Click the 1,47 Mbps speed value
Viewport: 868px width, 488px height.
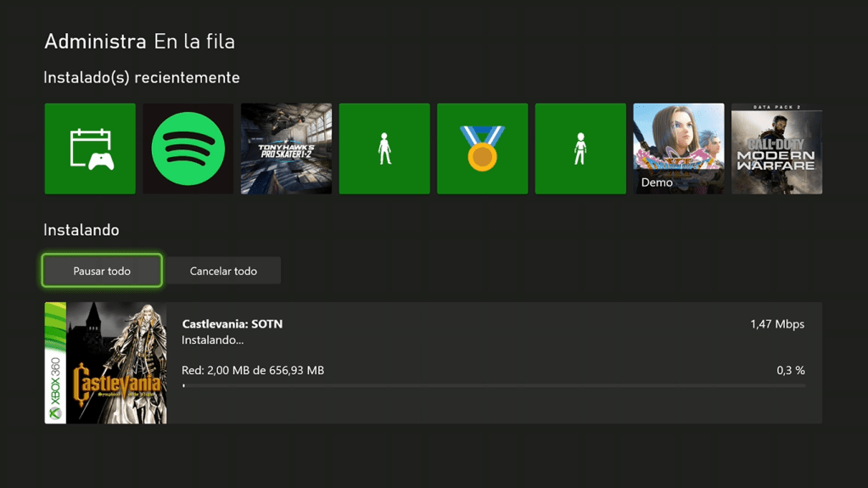point(777,324)
